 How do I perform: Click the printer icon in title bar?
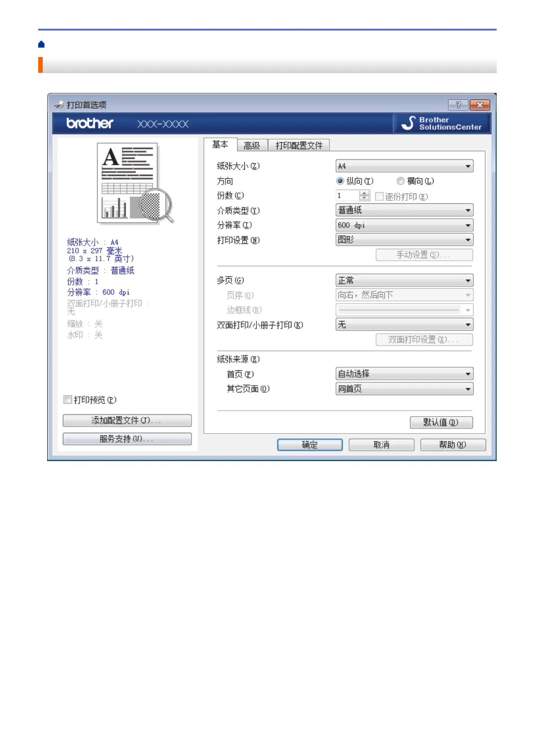[59, 105]
